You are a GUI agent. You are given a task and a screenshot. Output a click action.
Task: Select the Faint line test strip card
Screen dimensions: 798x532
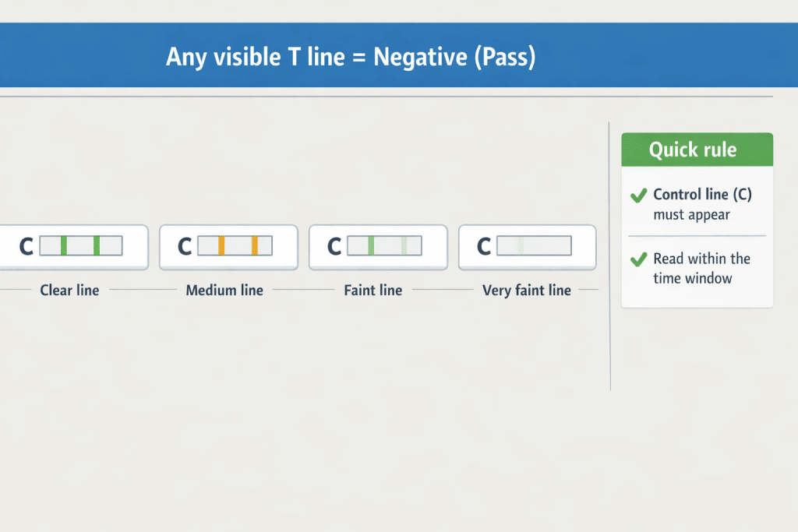click(x=378, y=247)
